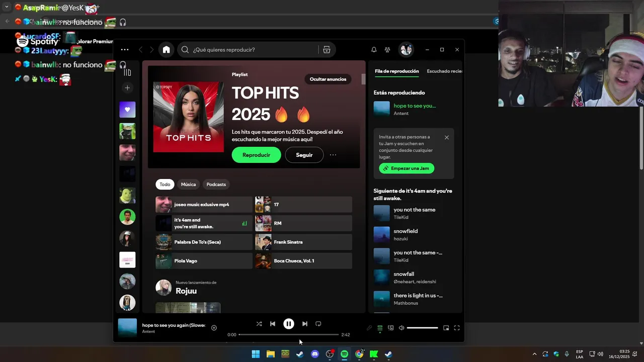Open notifications with the bell icon
Viewport: 644px width, 362px height.
point(374,50)
